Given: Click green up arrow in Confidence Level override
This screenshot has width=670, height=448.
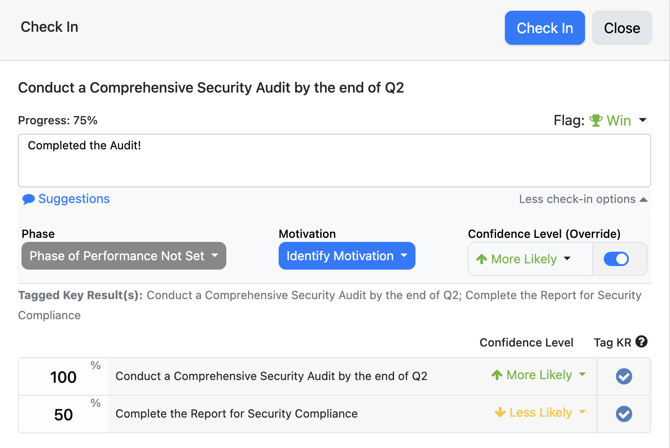Looking at the screenshot, I should click(x=482, y=259).
